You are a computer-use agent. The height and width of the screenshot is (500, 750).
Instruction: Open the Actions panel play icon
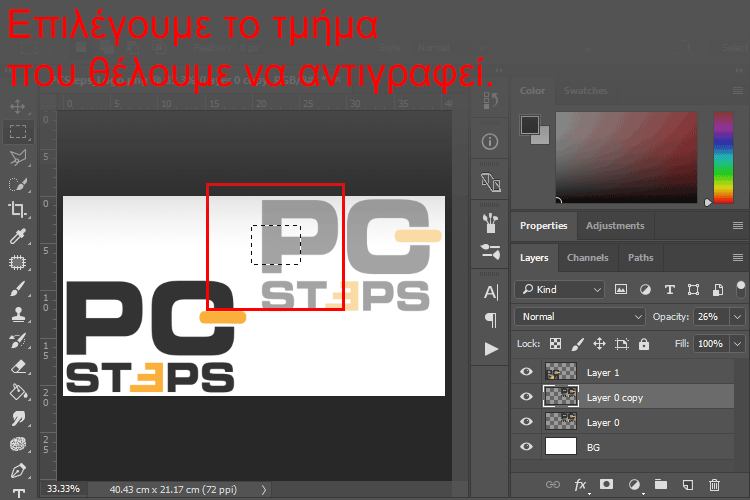click(491, 349)
